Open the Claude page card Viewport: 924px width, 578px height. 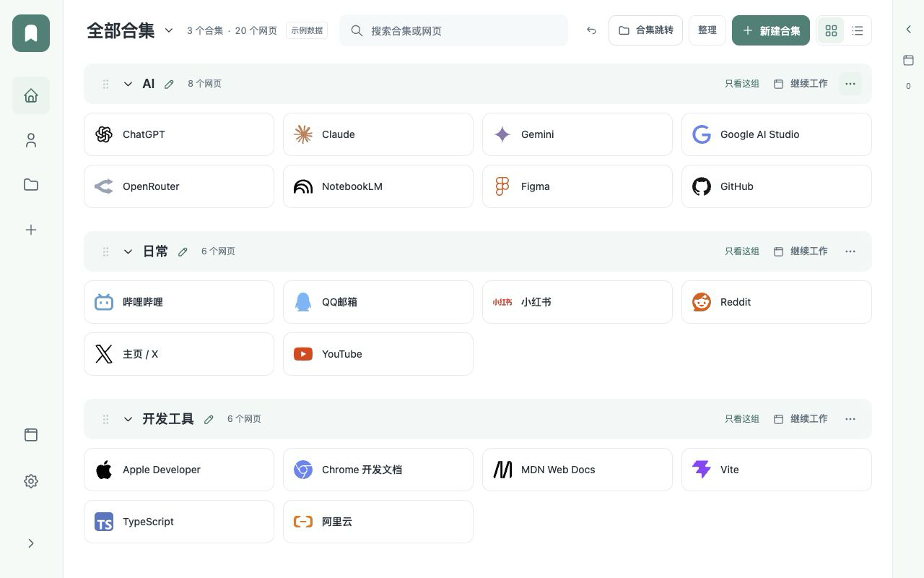[378, 134]
